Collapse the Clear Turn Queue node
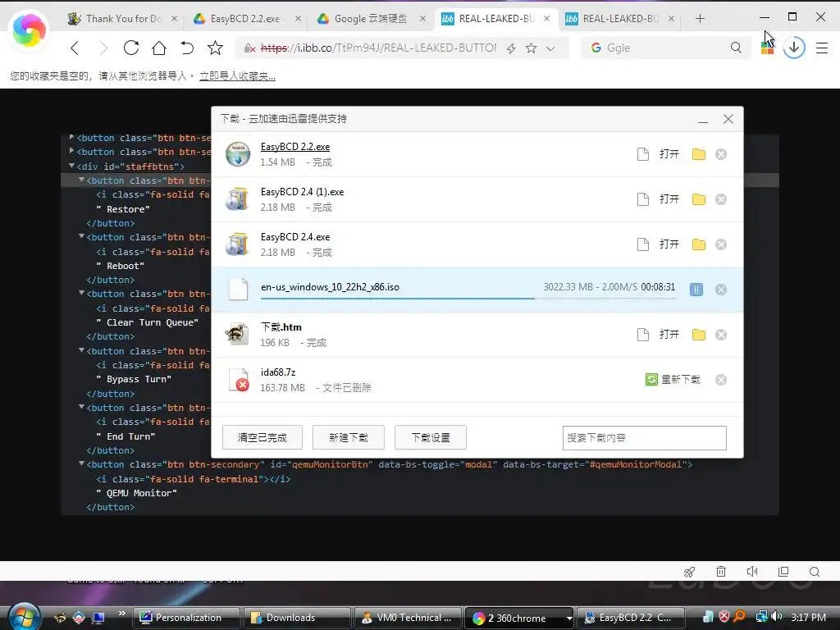This screenshot has width=840, height=630. pyautogui.click(x=81, y=293)
